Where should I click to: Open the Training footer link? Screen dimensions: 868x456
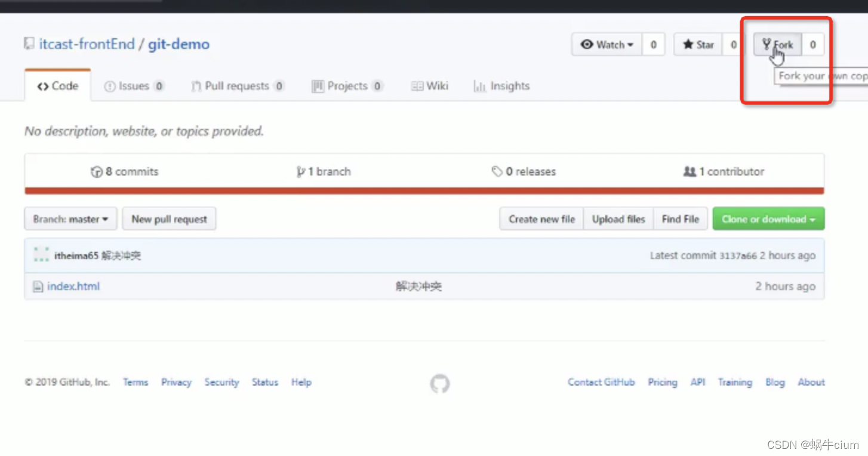[x=735, y=383]
